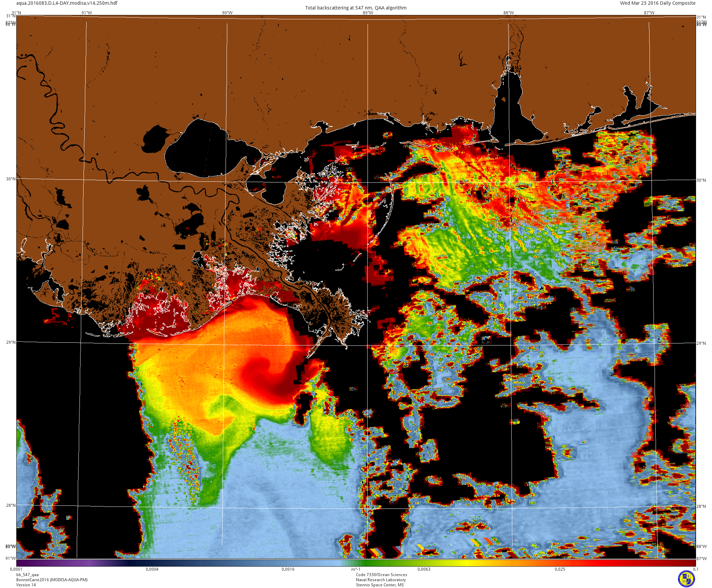Click the Wed Mar 23 2016 Daily Composite text
The image size is (712, 588).
658,3
